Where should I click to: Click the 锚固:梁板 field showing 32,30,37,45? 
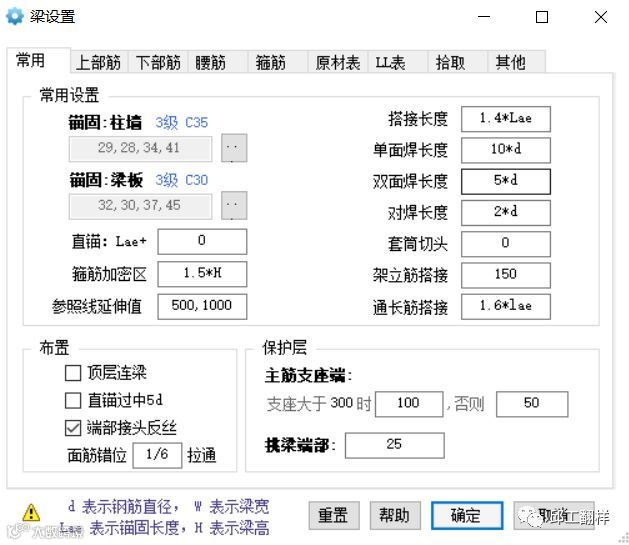coord(140,206)
